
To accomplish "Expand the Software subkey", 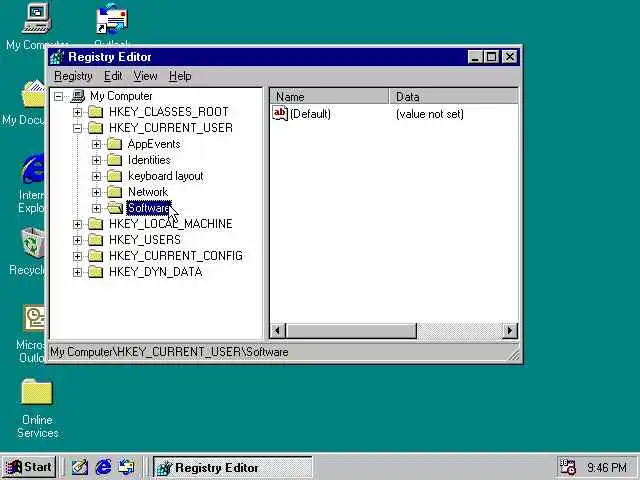I will 96,208.
